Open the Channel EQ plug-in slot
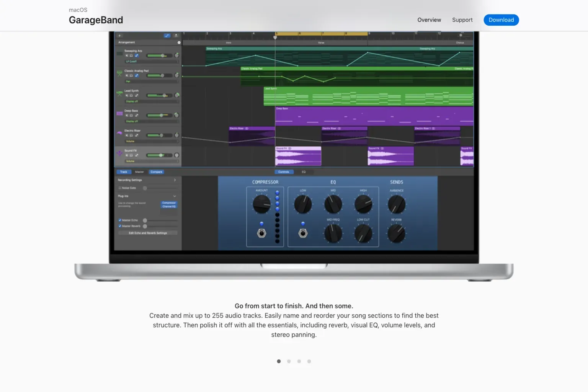 point(169,206)
